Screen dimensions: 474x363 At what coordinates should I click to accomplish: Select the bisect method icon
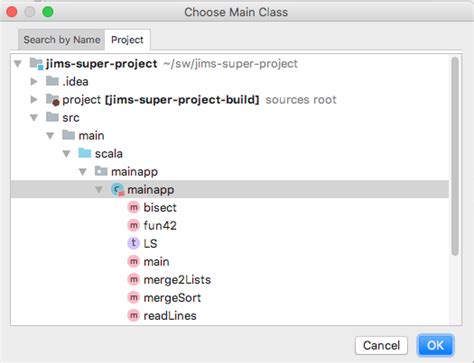pyautogui.click(x=134, y=207)
